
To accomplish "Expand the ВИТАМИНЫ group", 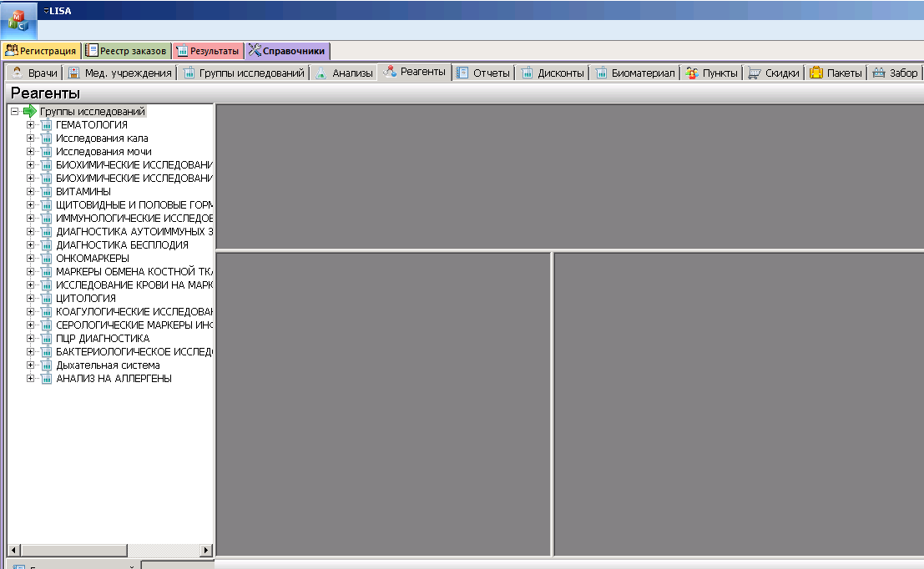I will pos(31,191).
